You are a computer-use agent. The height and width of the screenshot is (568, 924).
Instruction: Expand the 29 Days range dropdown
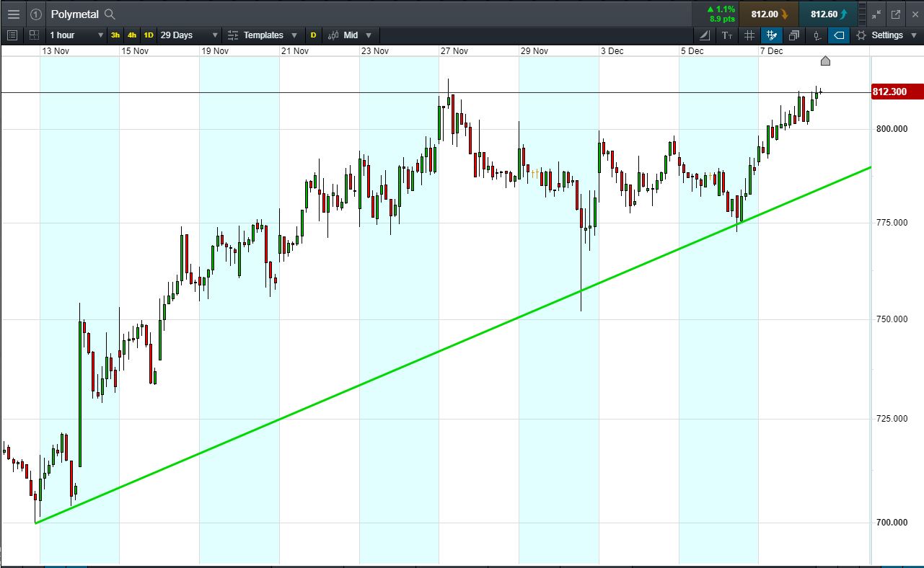188,35
